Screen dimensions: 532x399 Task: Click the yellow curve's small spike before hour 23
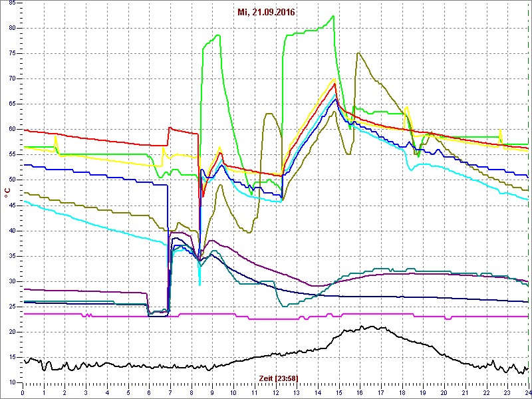[x=500, y=130]
